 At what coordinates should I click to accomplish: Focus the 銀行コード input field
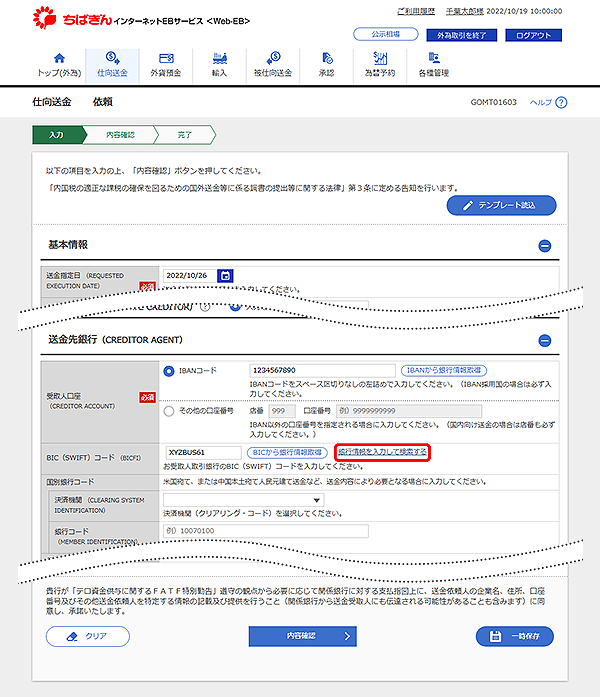click(x=266, y=531)
